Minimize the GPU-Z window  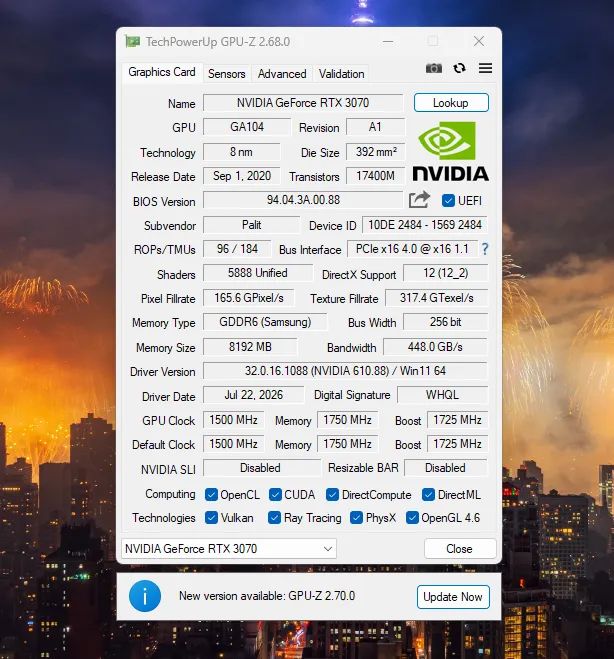pos(388,42)
